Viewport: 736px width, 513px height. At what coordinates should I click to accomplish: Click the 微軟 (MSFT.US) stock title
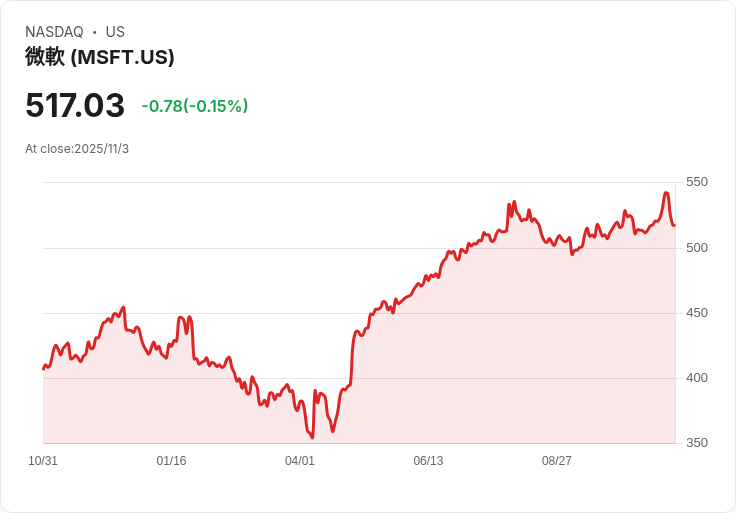point(100,57)
